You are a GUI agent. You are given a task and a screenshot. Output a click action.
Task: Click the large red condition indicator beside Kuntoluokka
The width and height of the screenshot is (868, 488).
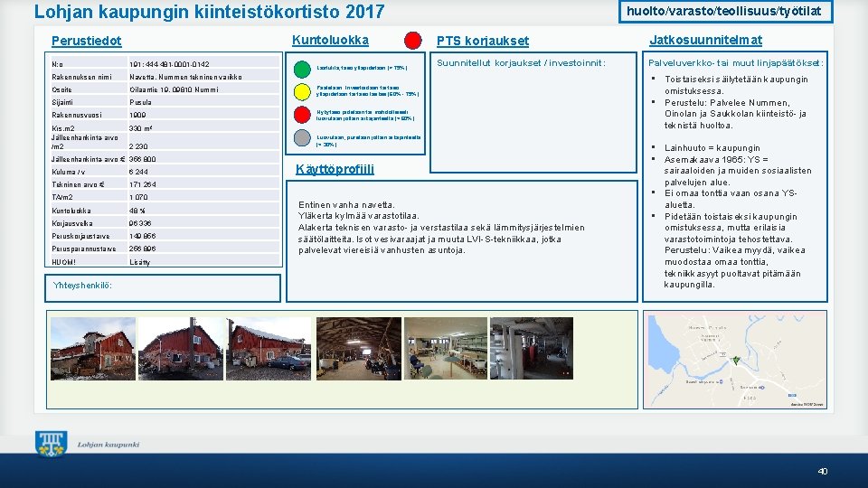413,41
